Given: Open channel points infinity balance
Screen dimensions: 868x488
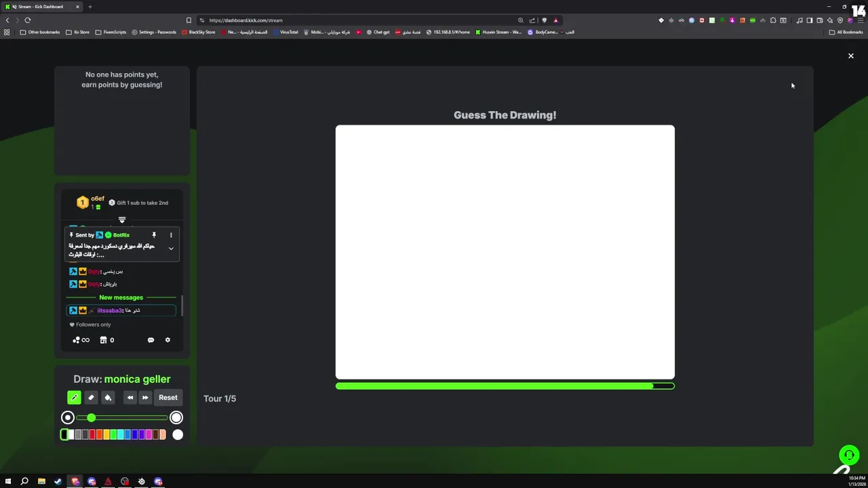Looking at the screenshot, I should tap(81, 340).
